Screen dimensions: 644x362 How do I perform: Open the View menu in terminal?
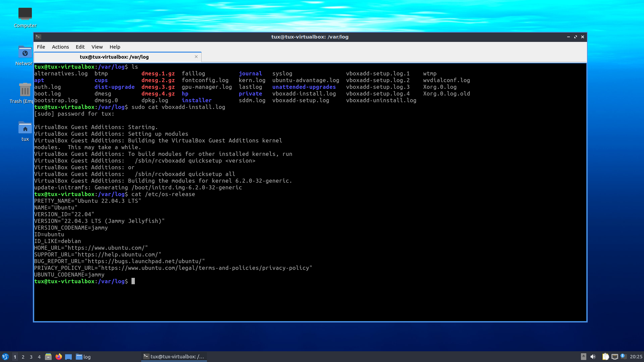[97, 47]
